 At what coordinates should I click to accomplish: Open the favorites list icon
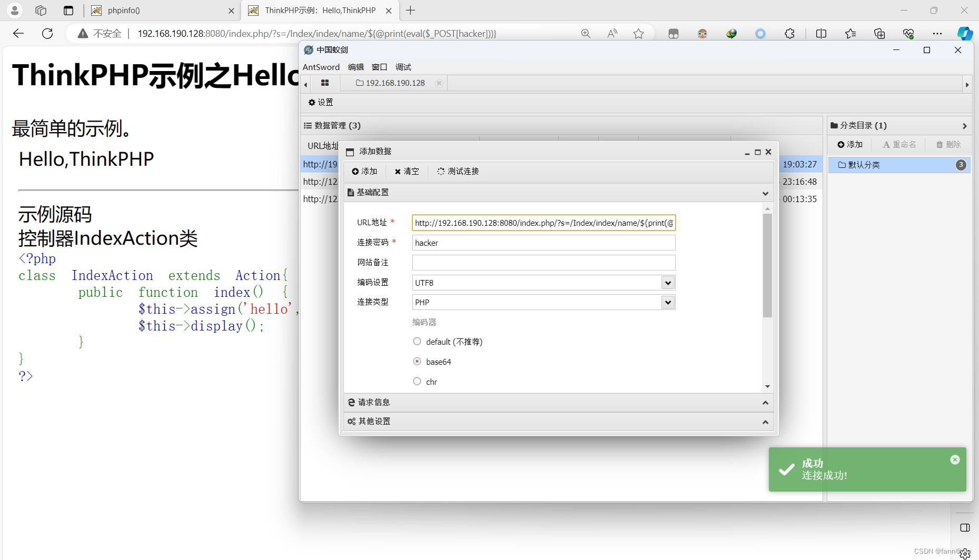coord(851,34)
